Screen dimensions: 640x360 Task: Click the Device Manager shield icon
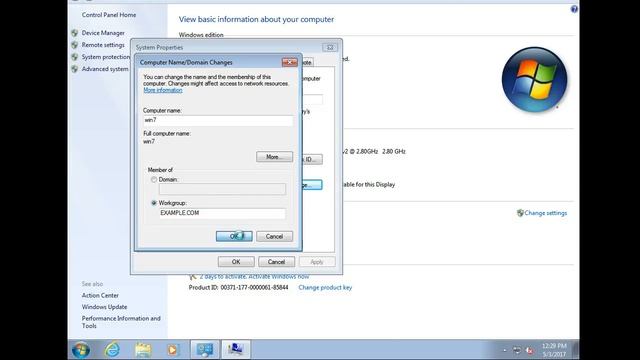[x=75, y=33]
